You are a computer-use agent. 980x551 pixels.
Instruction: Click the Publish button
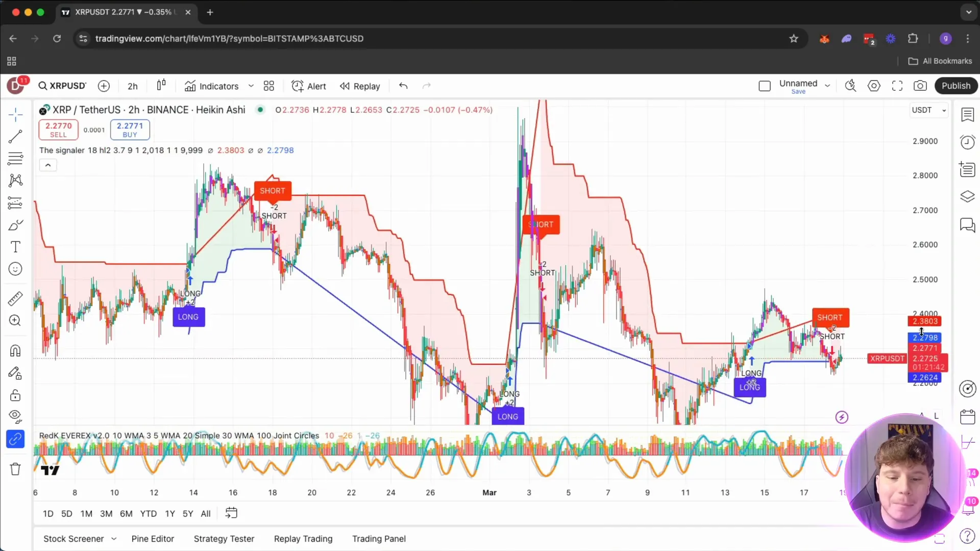point(956,86)
